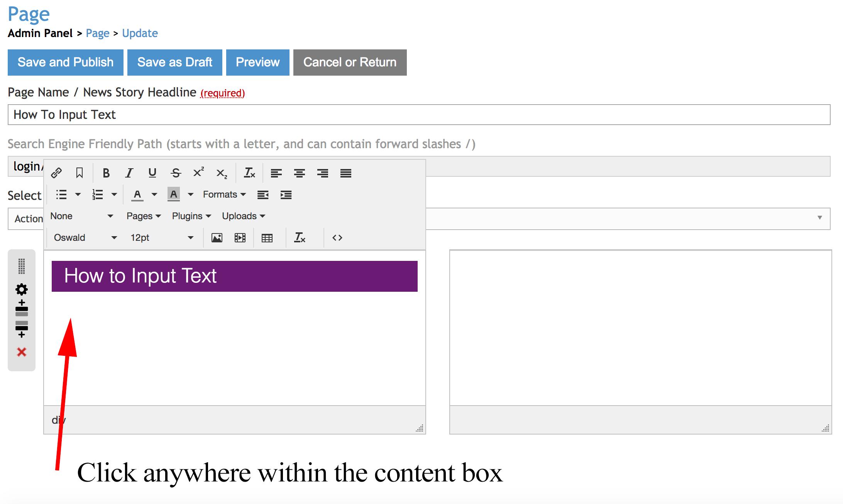Open the Update breadcrumb link
This screenshot has width=843, height=504.
click(140, 33)
